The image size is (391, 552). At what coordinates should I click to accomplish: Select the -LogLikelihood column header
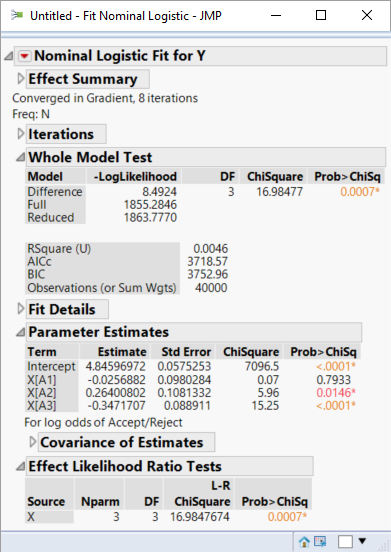pyautogui.click(x=135, y=176)
